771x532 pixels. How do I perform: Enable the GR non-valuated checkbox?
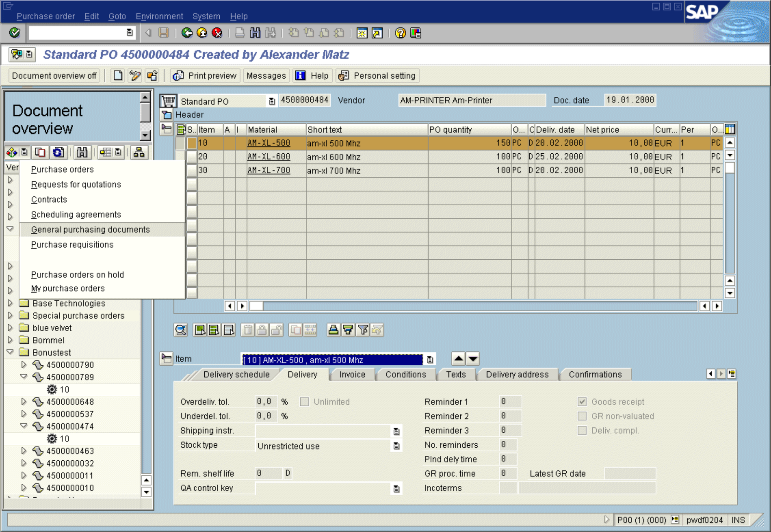582,416
